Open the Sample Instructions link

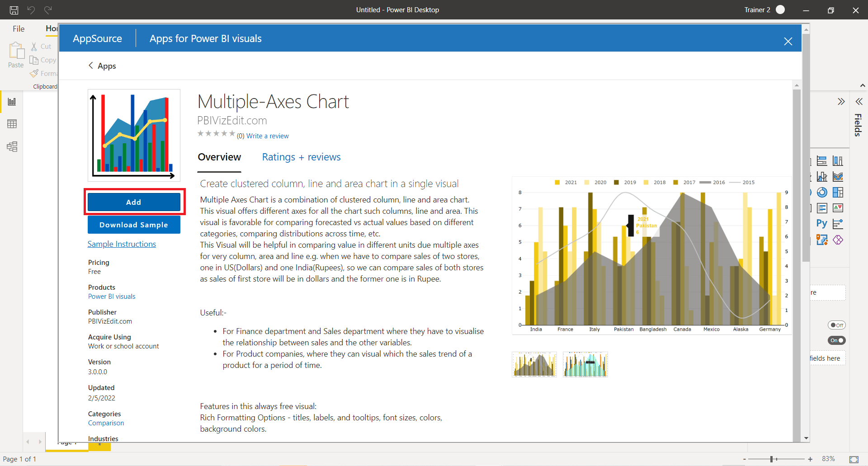[x=122, y=244]
